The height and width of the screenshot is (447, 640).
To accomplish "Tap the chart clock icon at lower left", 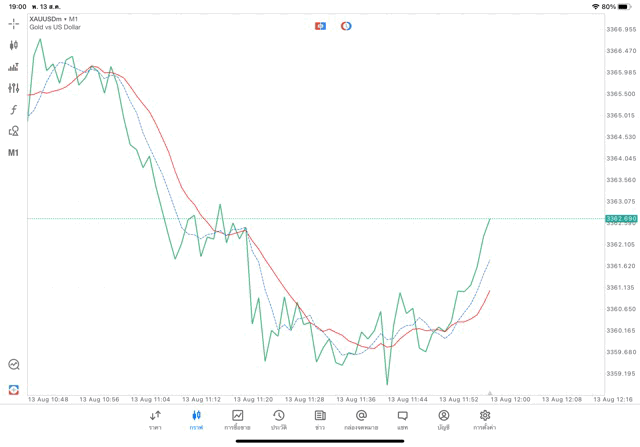I will [x=14, y=365].
